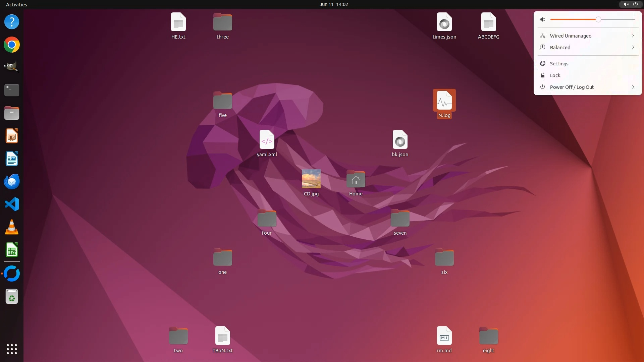
Task: Click the Activities button
Action: click(x=16, y=4)
